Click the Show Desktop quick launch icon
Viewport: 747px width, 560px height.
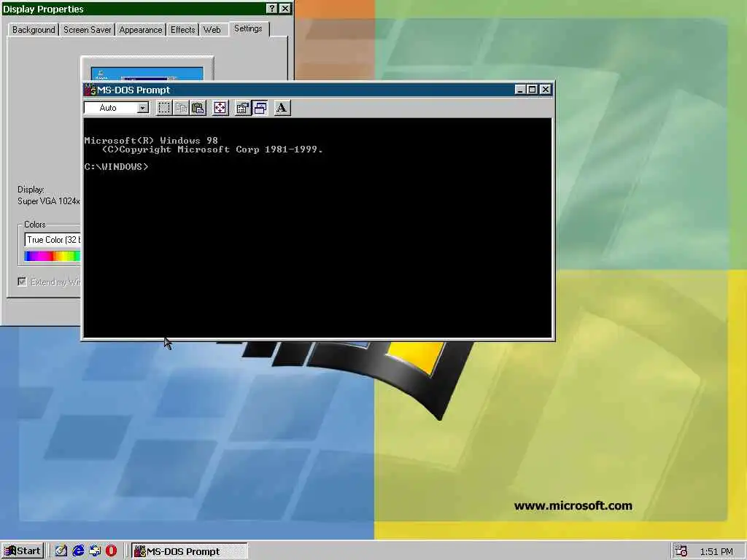click(x=61, y=551)
